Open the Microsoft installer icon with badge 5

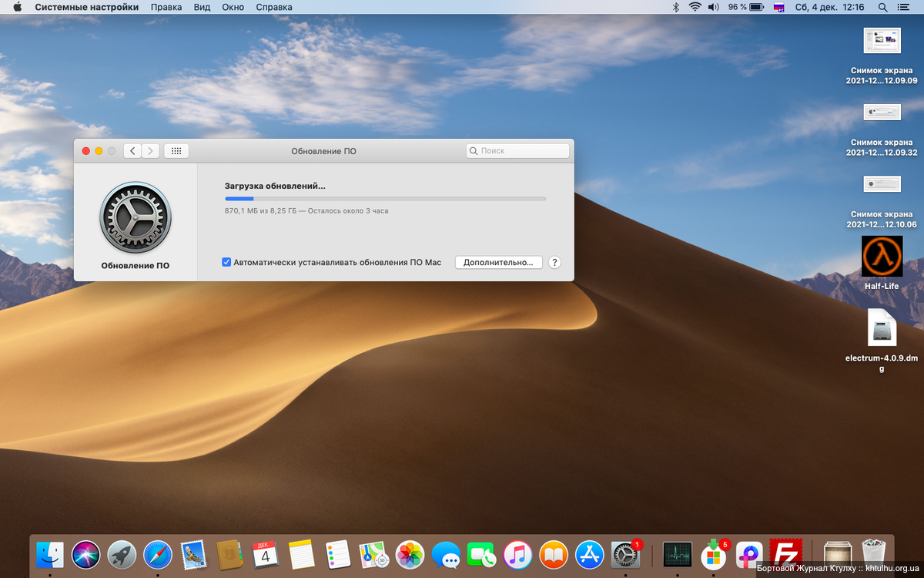coord(714,554)
